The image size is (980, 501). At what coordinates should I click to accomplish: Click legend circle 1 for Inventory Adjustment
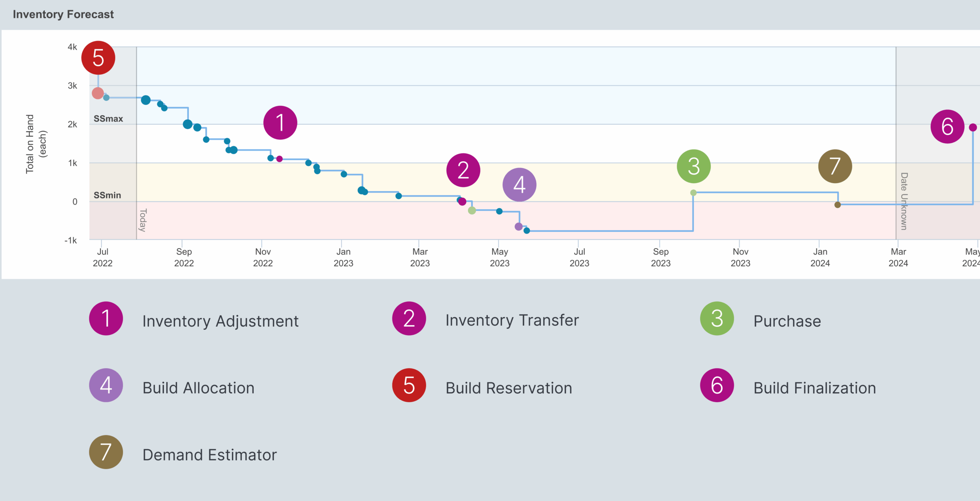[x=106, y=318]
